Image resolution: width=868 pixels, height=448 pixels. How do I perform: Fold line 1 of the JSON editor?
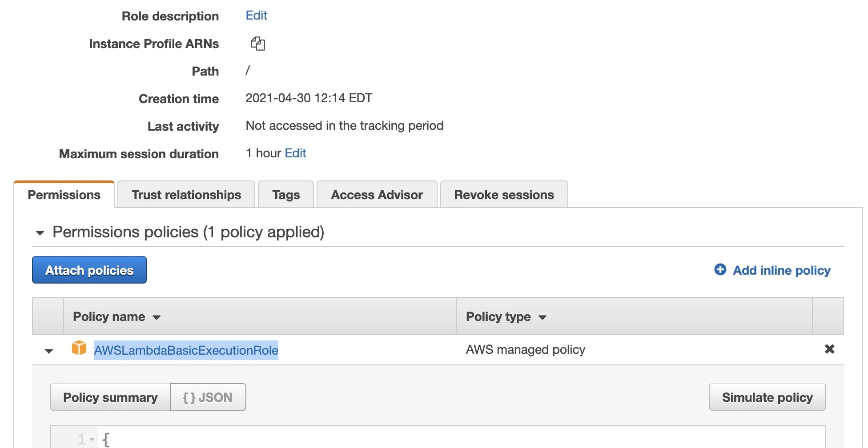(92, 440)
